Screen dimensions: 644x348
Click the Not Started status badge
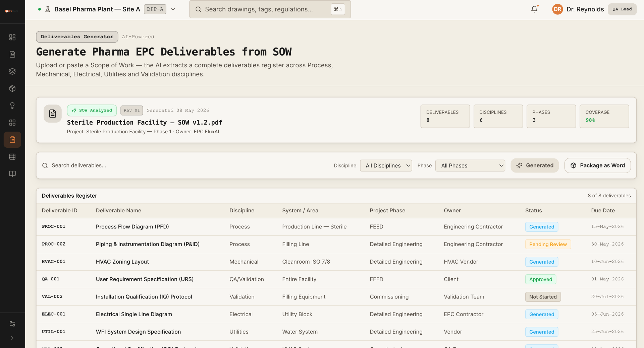point(543,297)
